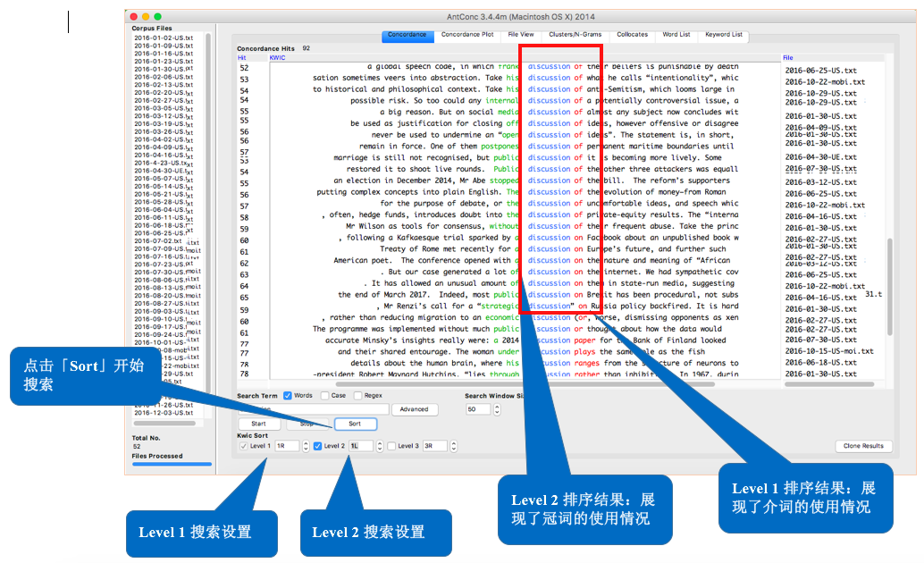Adjust the Level 1 stepper arrows
This screenshot has width=924, height=563.
306,446
